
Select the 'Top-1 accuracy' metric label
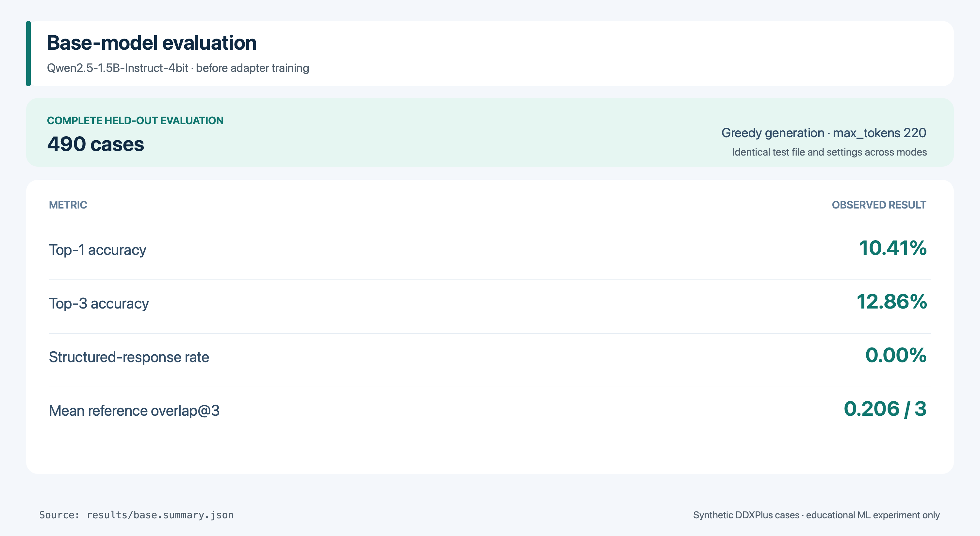pos(97,250)
